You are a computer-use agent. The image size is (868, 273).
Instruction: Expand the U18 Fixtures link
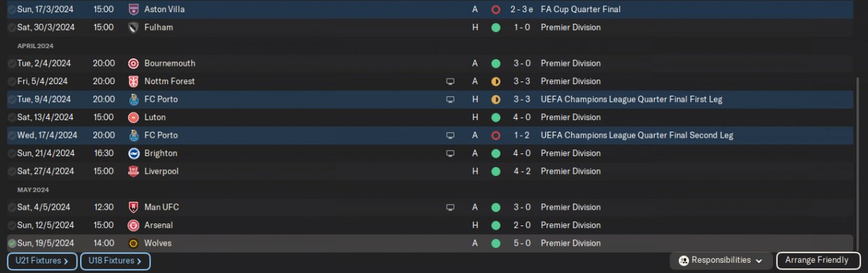click(x=115, y=261)
